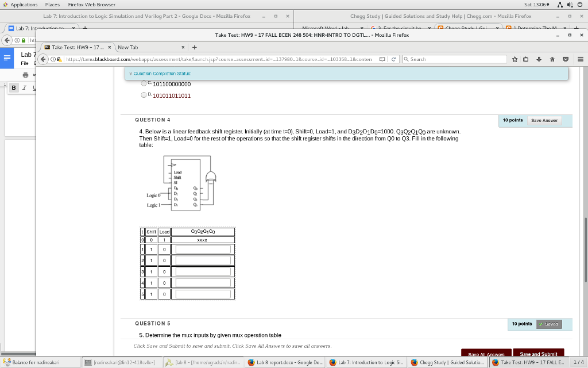Viewport: 588px width, 368px height.
Task: Reload the page with refresh icon
Action: click(x=393, y=59)
